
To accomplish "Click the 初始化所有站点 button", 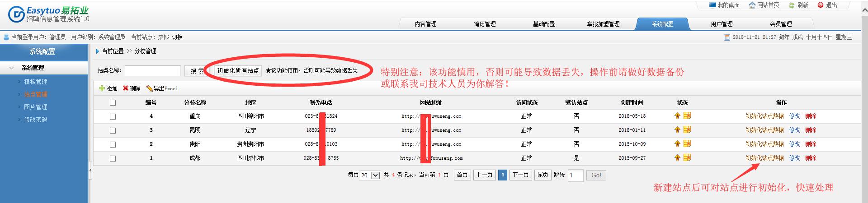I will coord(238,70).
